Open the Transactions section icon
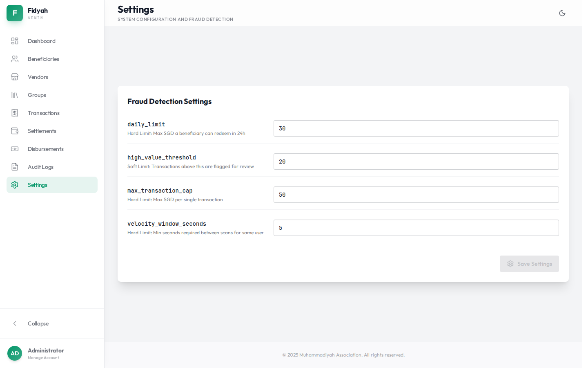 point(15,113)
